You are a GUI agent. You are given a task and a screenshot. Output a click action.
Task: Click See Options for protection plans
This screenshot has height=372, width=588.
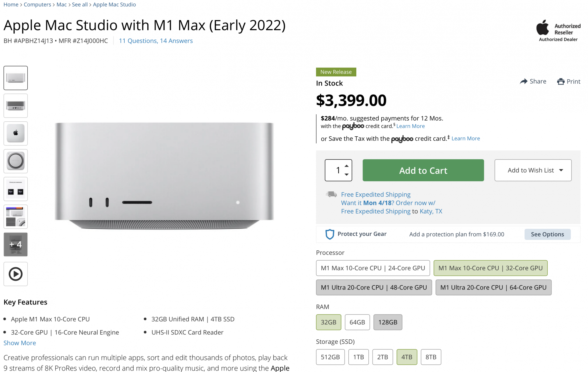[x=547, y=234]
